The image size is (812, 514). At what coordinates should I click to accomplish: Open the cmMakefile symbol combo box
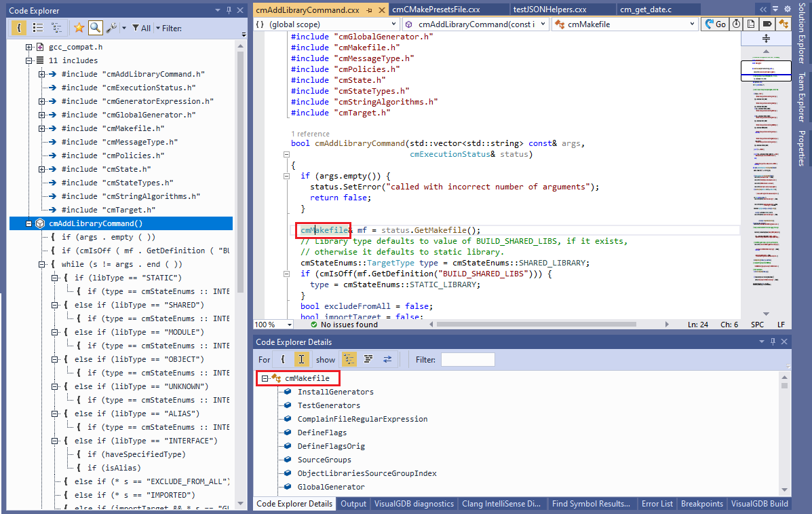click(625, 24)
